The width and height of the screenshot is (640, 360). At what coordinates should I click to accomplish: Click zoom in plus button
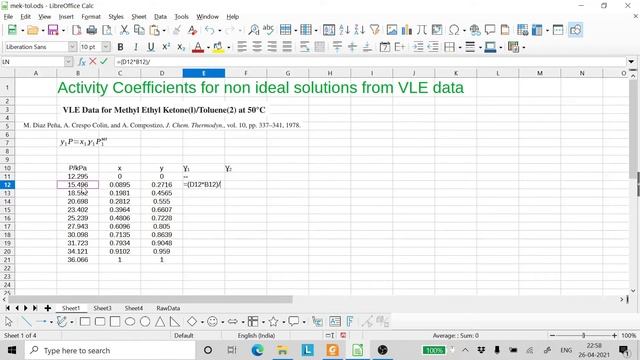pyautogui.click(x=614, y=336)
